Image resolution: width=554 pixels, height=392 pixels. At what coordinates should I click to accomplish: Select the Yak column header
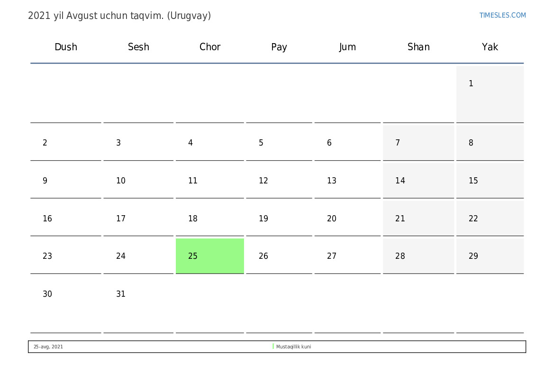490,47
